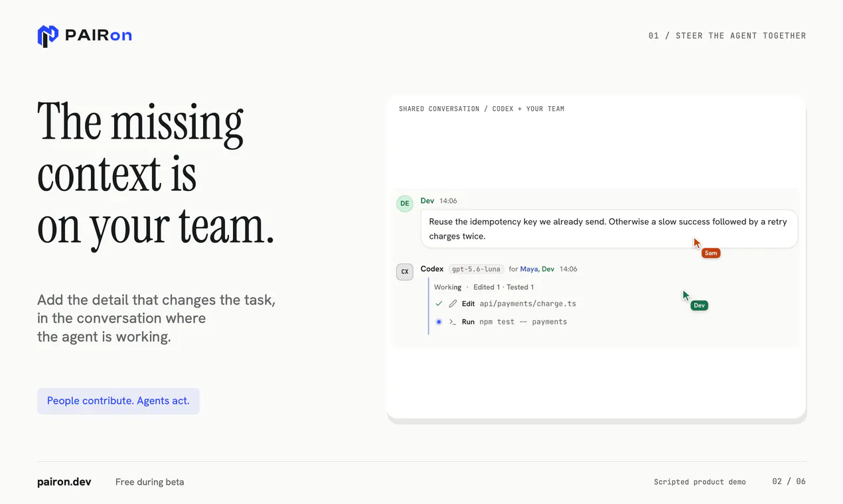Click the blue in-progress dot beside Run
The image size is (843, 504).
[x=439, y=322]
